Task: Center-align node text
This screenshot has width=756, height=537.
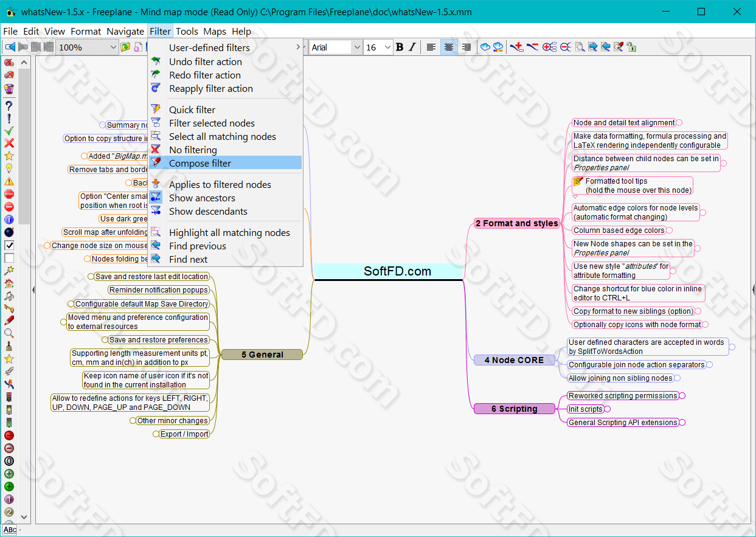Action: click(x=449, y=47)
